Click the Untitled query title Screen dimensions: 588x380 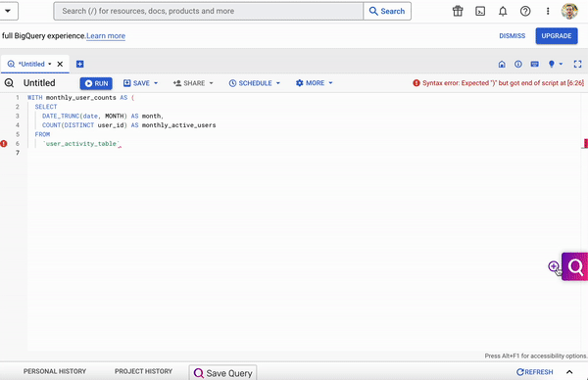39,83
